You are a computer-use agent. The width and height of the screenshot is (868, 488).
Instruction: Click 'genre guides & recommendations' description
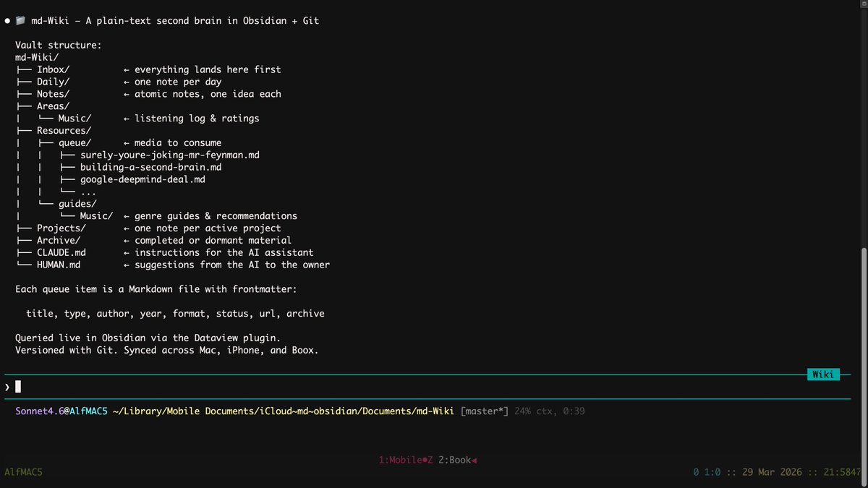[216, 216]
